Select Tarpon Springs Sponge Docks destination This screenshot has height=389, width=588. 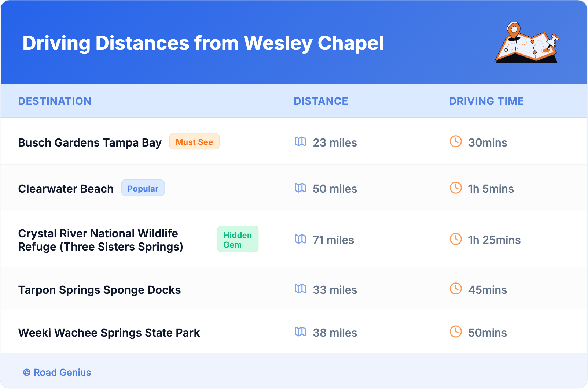coord(99,290)
